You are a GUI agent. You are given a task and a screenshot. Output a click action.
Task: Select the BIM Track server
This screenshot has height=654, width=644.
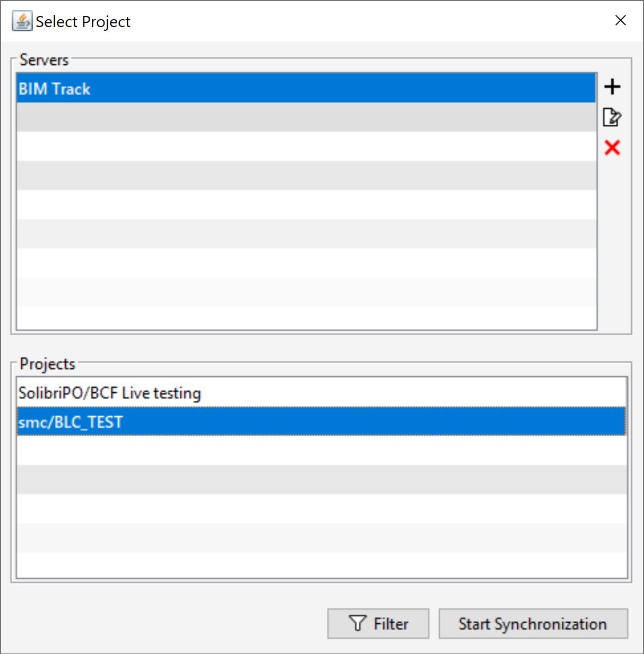[306, 88]
